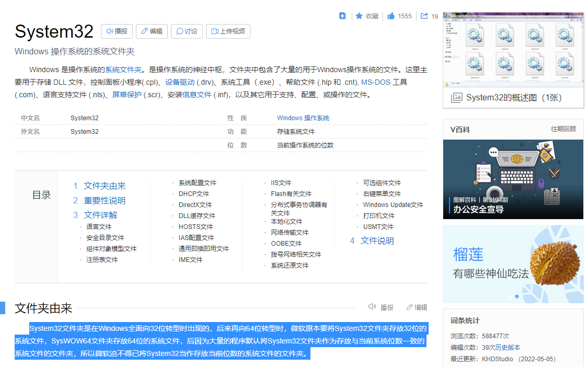Click the blue plus add icon
Image resolution: width=588 pixels, height=367 pixels.
click(x=342, y=16)
